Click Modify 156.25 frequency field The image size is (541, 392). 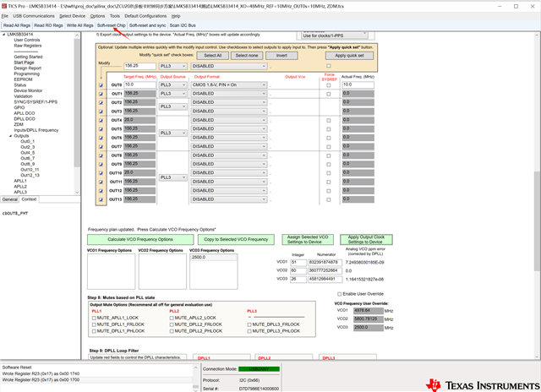[x=139, y=66]
